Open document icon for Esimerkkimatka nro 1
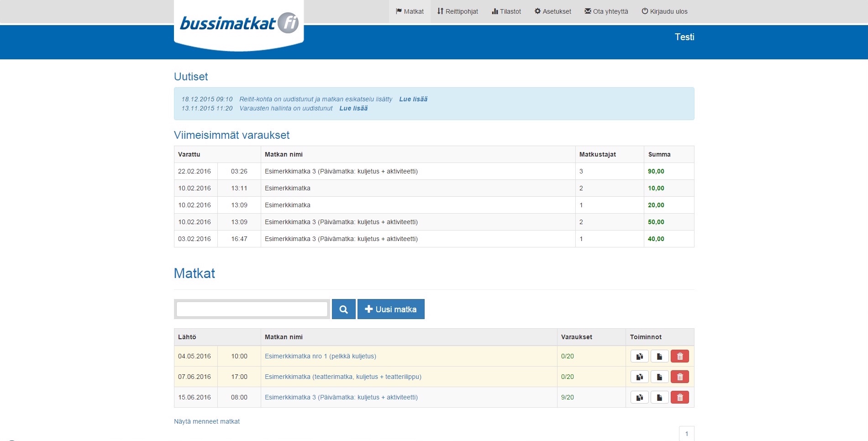 (659, 356)
